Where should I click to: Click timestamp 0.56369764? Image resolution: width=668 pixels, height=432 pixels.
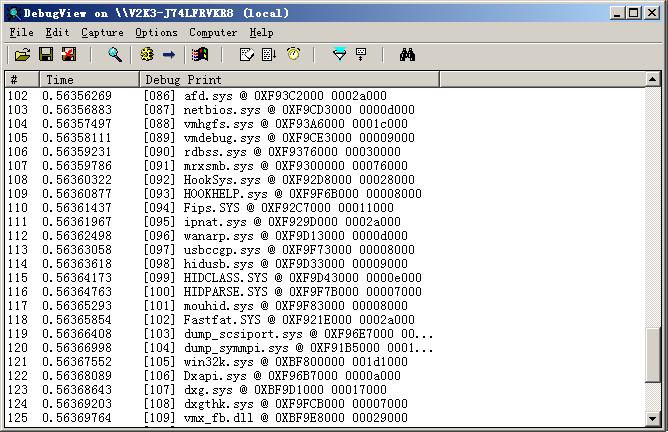tap(77, 418)
